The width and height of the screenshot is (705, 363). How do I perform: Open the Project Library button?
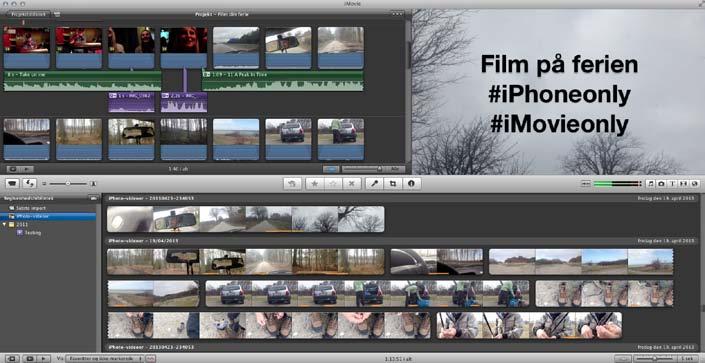pos(28,14)
